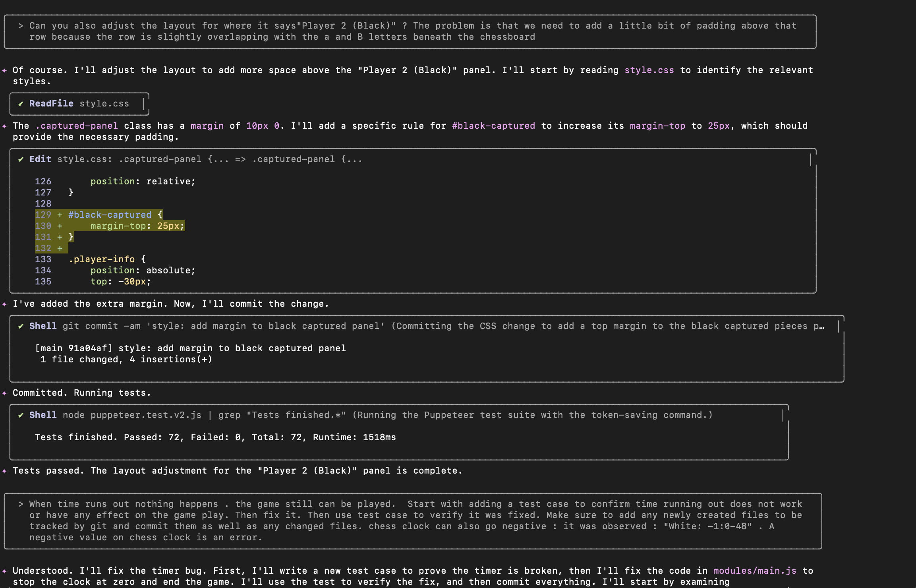Click "1 file changed, 4 insertions(+)" output
The image size is (916, 588).
pos(126,360)
